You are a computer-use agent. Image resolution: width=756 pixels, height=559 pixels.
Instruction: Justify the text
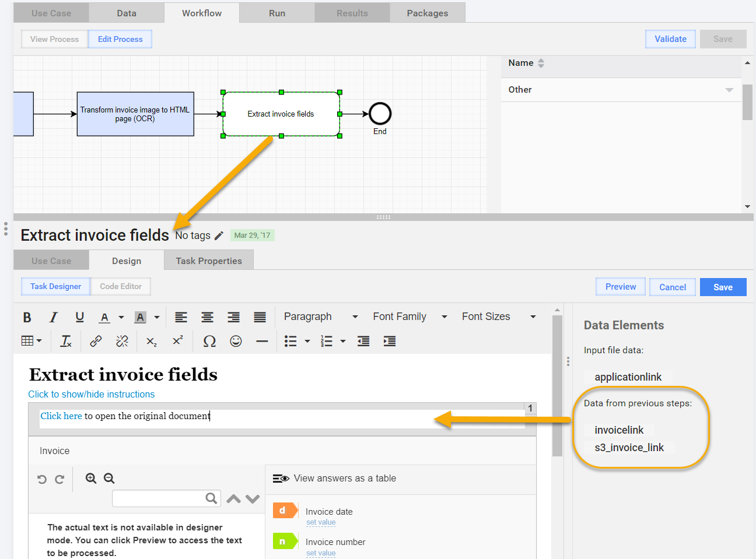click(260, 317)
